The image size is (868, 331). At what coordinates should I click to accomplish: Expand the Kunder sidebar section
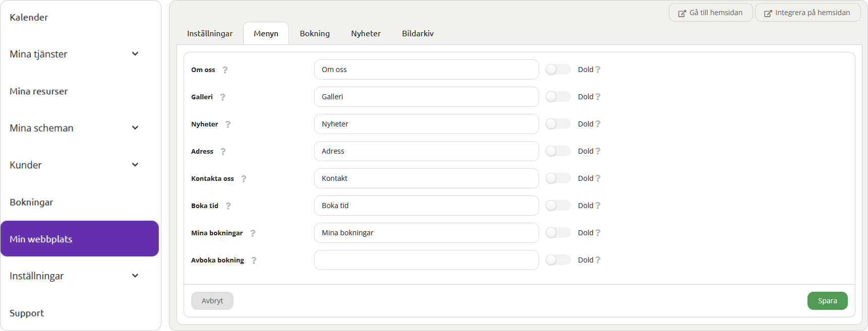point(135,165)
